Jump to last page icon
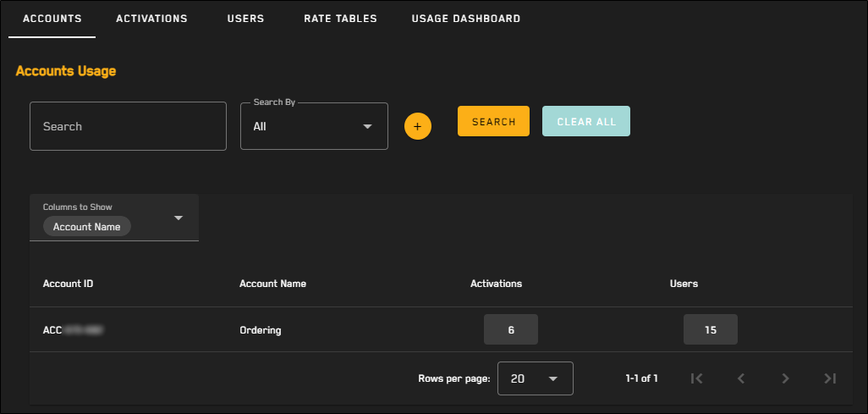 click(x=830, y=378)
